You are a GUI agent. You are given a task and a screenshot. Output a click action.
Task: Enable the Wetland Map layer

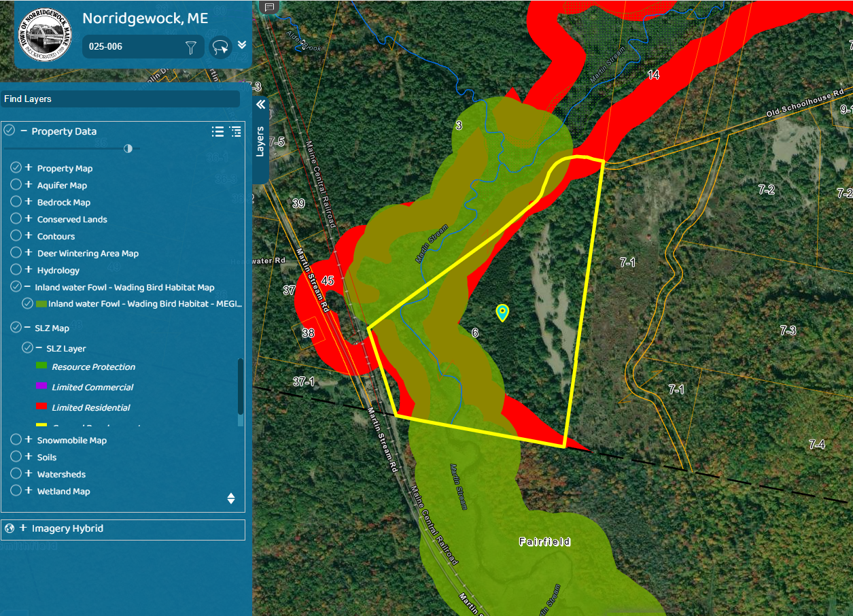(16, 490)
